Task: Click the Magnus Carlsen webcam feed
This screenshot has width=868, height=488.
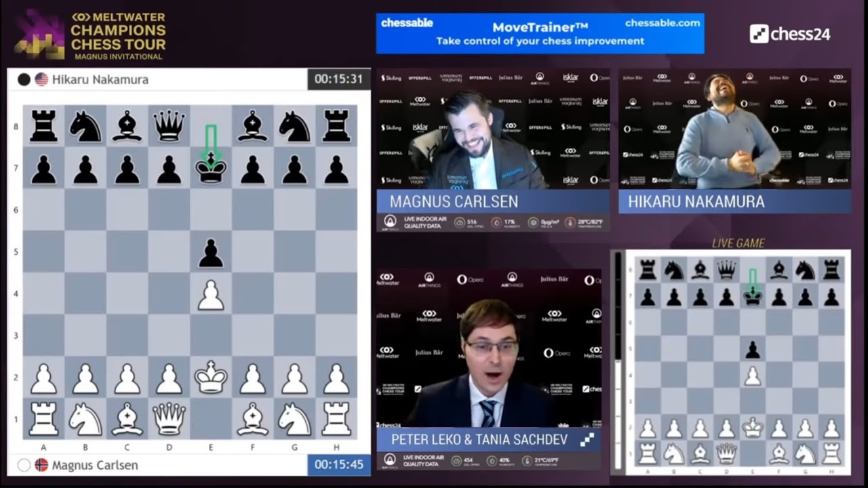Action: click(x=493, y=129)
